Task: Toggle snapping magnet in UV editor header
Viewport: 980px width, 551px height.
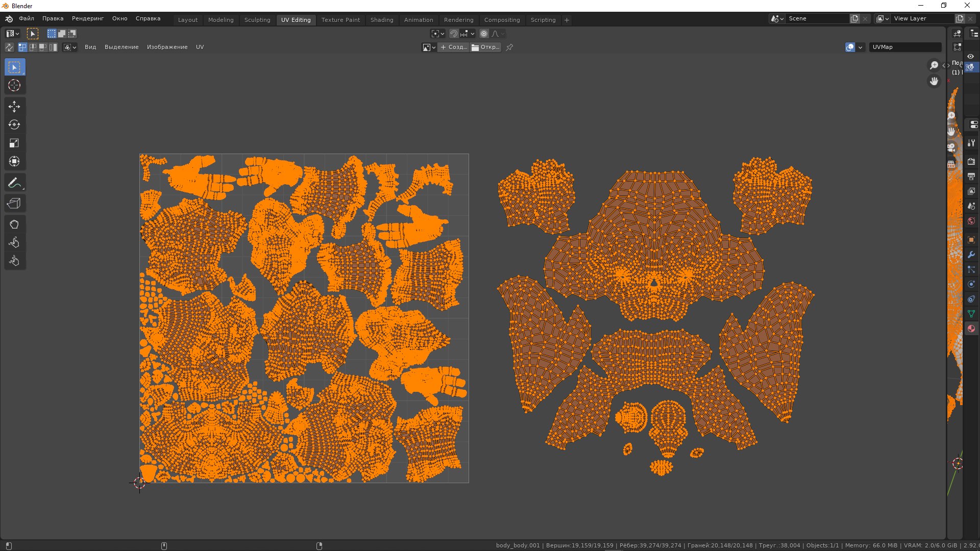Action: pyautogui.click(x=454, y=34)
